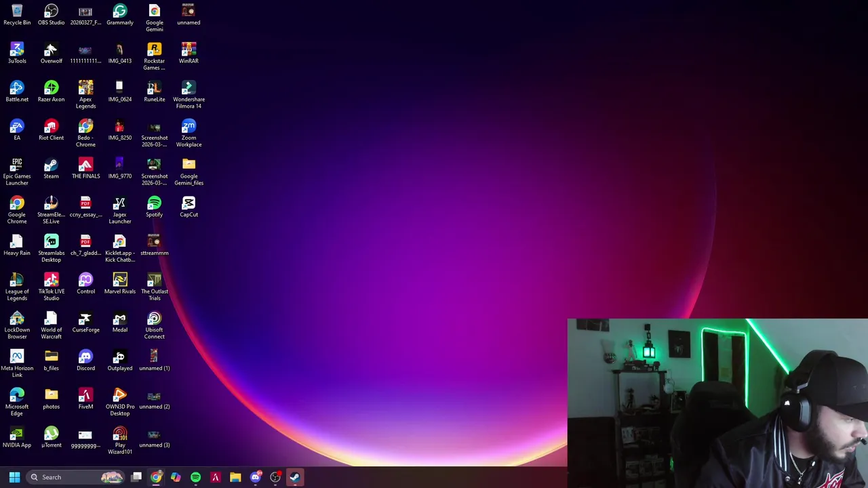Screen dimensions: 868x488
Task: Launch the Epic Games Launcher shortcut
Action: pyautogui.click(x=17, y=171)
